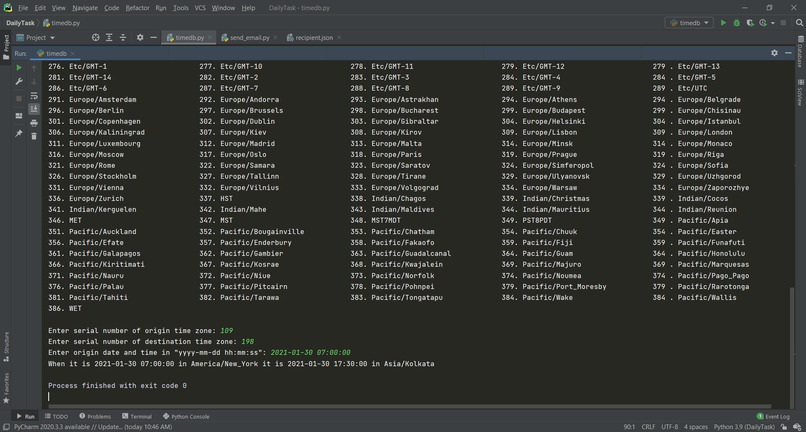Open the Python Console tool window
Screen dimensions: 806x432
(186, 417)
